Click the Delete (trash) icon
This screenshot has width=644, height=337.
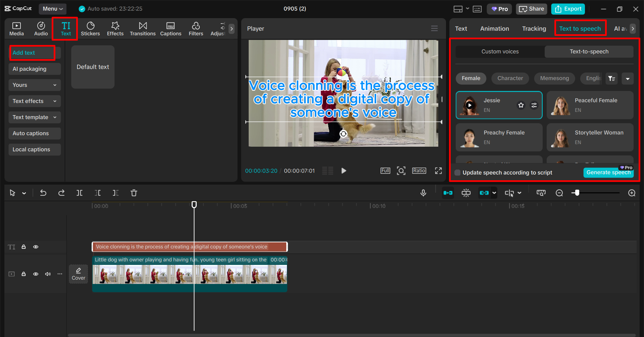tap(134, 193)
